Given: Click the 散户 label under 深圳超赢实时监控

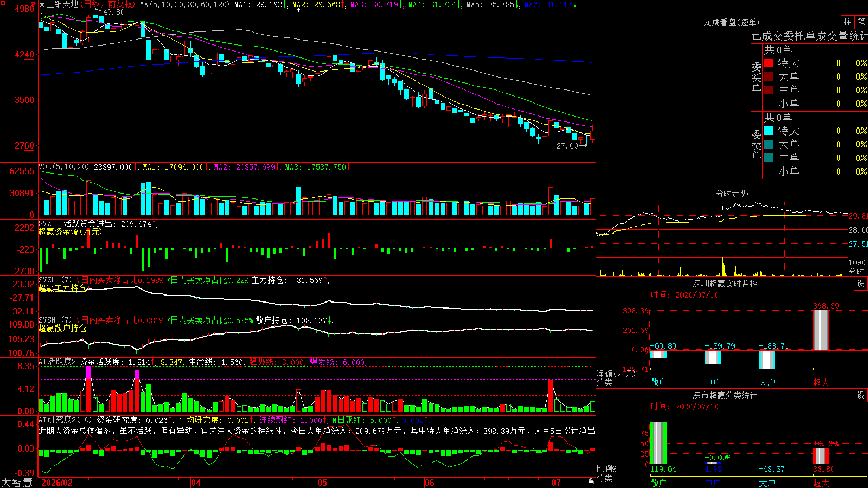Looking at the screenshot, I should 659,382.
